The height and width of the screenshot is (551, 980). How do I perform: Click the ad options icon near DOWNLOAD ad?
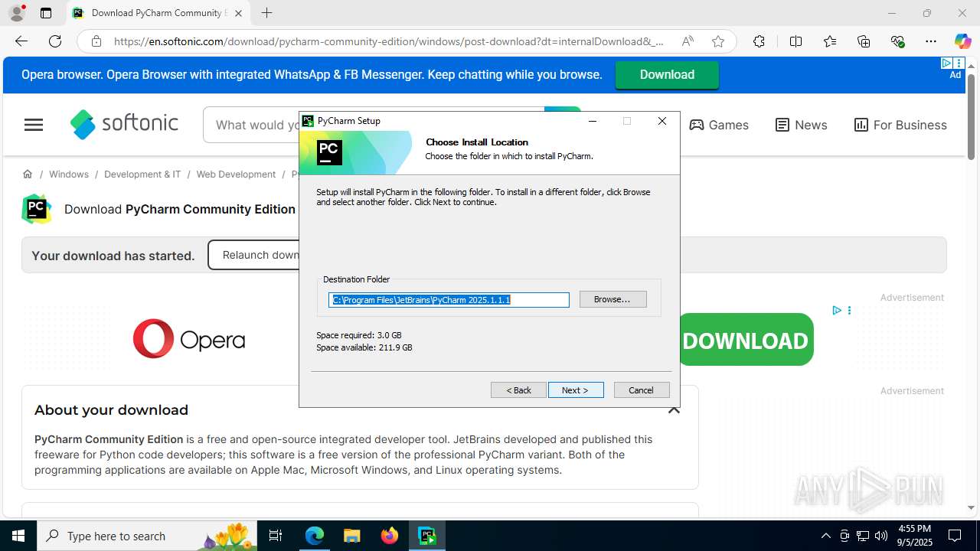849,310
